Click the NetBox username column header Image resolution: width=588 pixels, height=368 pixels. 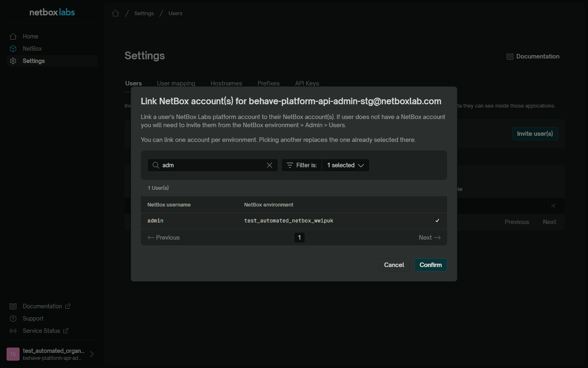[x=169, y=205]
